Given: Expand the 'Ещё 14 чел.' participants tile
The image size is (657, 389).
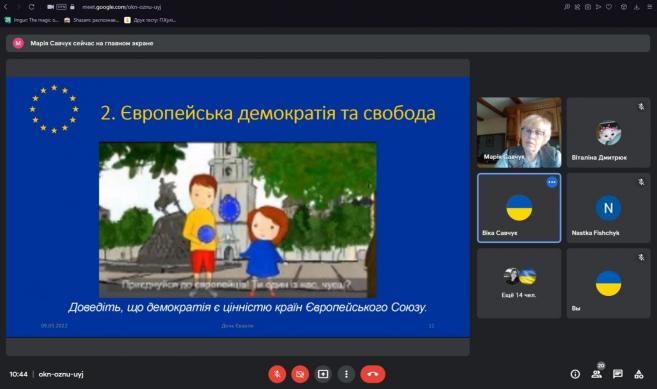Looking at the screenshot, I should pos(519,283).
